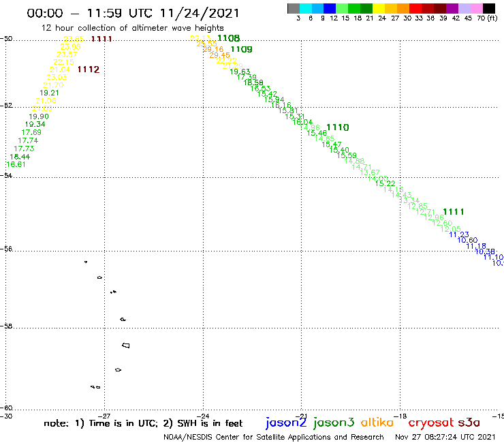Click the green pass label 1110
504x443 pixels.
point(338,127)
